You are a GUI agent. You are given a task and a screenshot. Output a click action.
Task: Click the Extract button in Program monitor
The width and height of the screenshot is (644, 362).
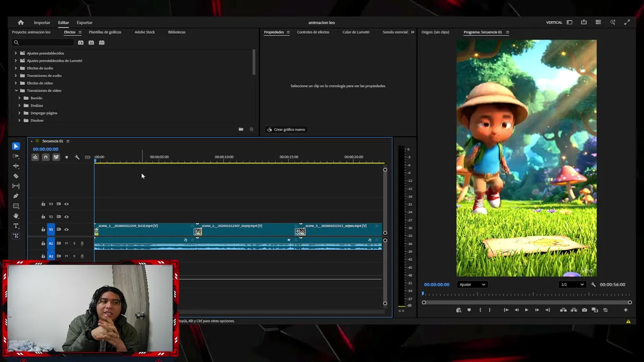click(574, 310)
